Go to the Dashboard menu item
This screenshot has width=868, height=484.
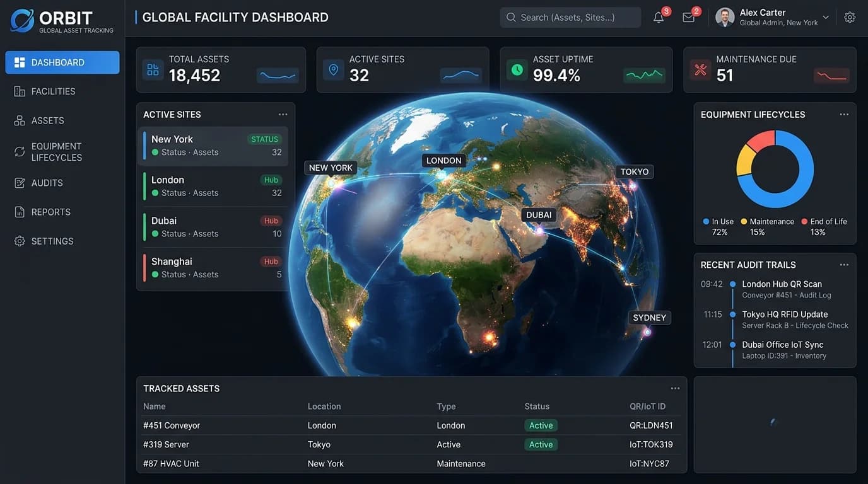pyautogui.click(x=62, y=62)
